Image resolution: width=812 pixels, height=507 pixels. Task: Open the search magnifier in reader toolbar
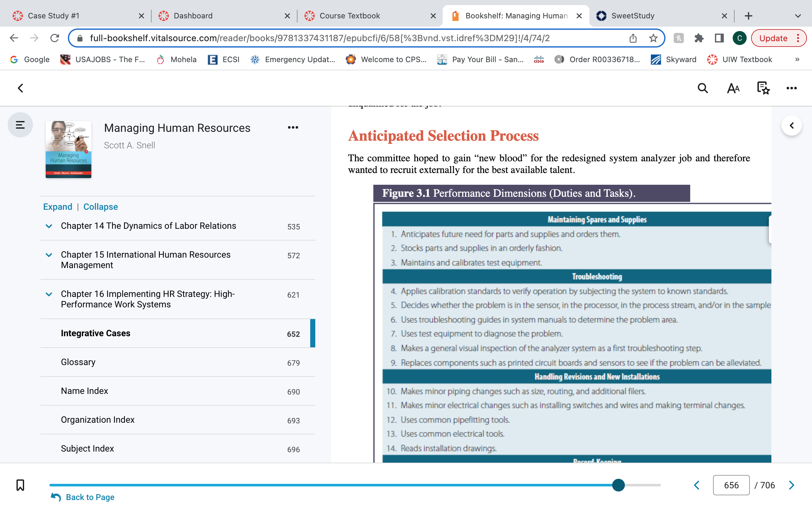pos(703,88)
